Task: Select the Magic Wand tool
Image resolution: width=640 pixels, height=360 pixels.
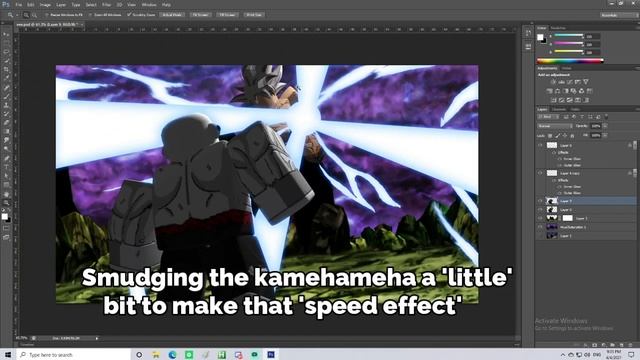Action: tap(7, 60)
